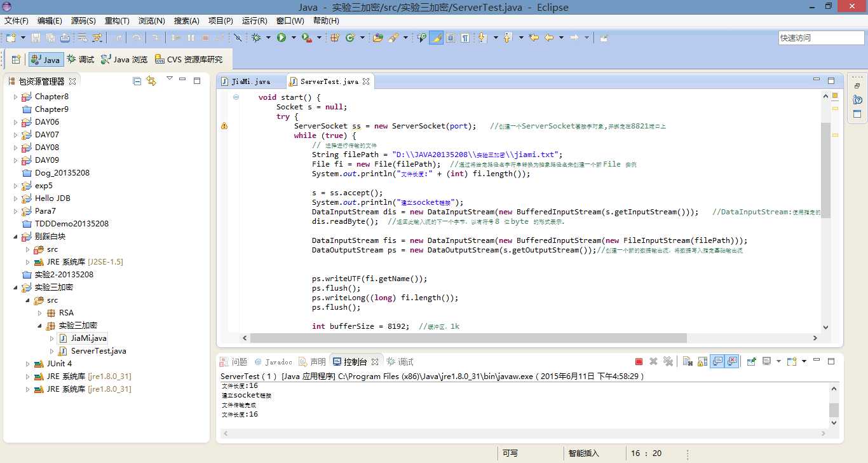Click the Skip All Breakpoints icon

click(237, 38)
